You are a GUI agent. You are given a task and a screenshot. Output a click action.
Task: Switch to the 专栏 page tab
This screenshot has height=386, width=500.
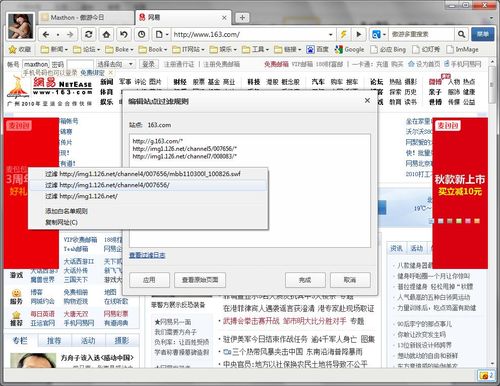pos(20,341)
